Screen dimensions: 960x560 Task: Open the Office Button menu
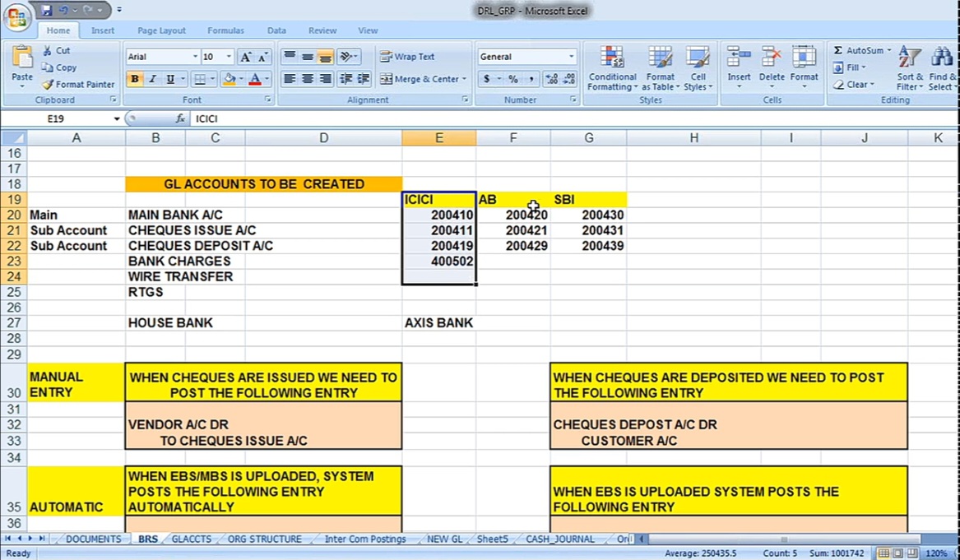pos(16,17)
